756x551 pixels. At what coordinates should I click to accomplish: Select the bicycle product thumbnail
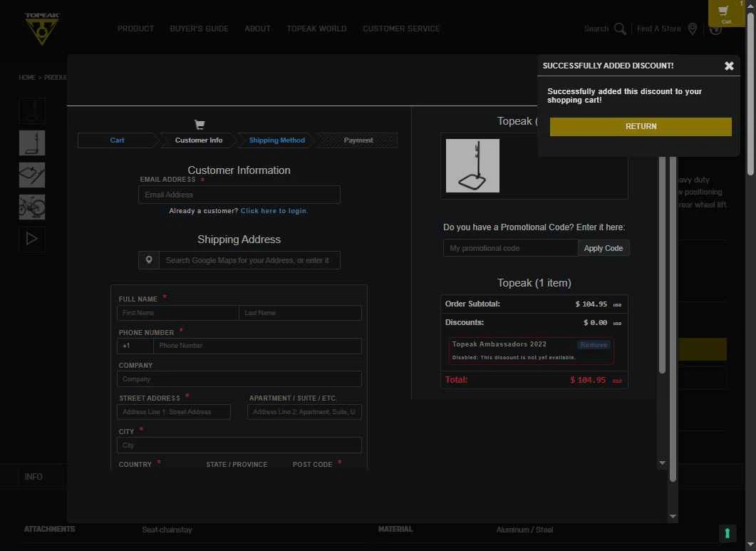coord(32,207)
